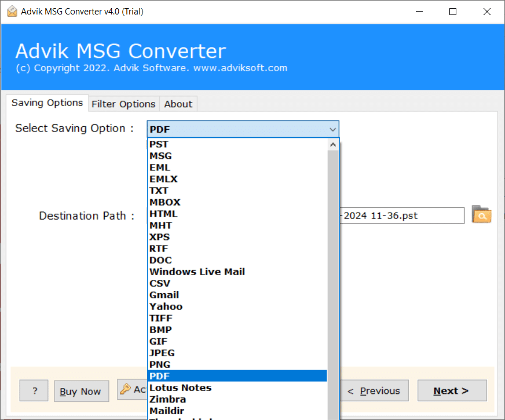Select Zimbra from the list
The image size is (505, 420).
[x=237, y=399]
